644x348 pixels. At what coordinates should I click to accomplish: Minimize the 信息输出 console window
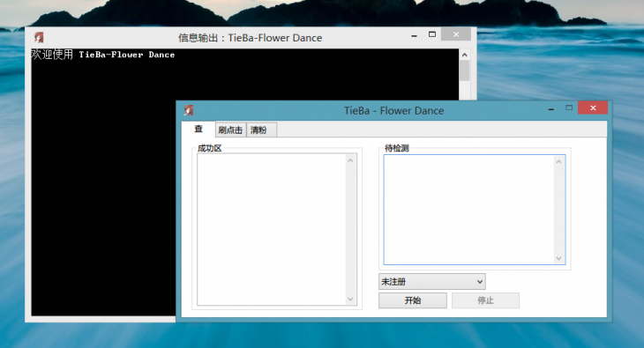point(414,36)
